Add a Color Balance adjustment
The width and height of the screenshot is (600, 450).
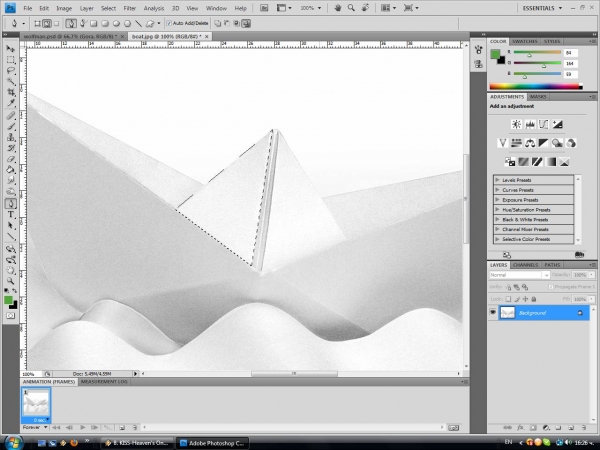530,143
